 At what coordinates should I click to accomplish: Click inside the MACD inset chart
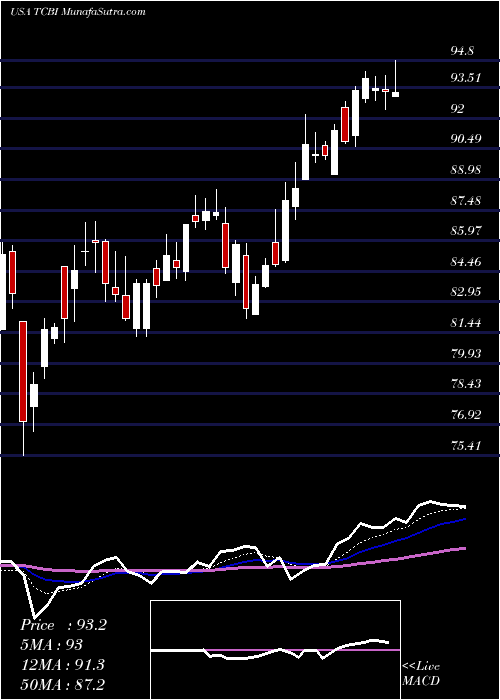tap(275, 650)
